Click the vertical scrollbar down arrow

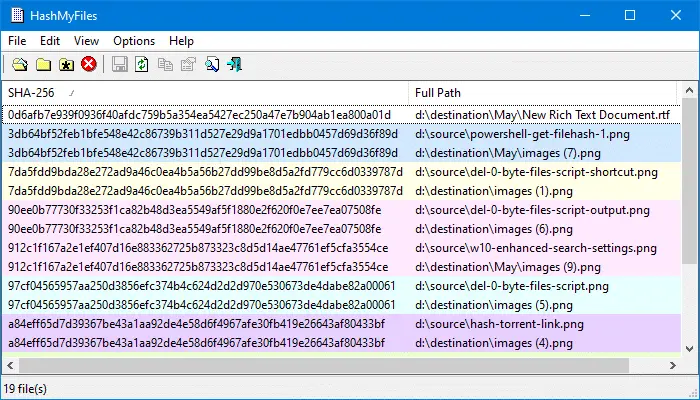689,349
